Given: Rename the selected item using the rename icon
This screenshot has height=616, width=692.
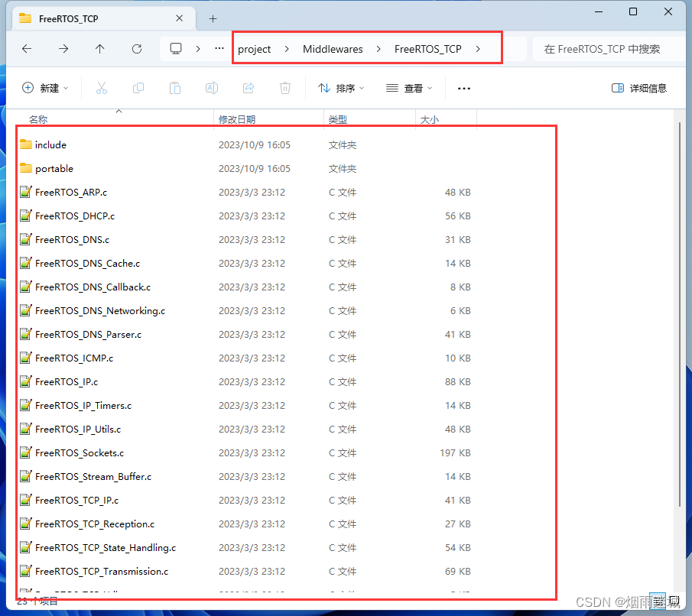Looking at the screenshot, I should [x=212, y=88].
